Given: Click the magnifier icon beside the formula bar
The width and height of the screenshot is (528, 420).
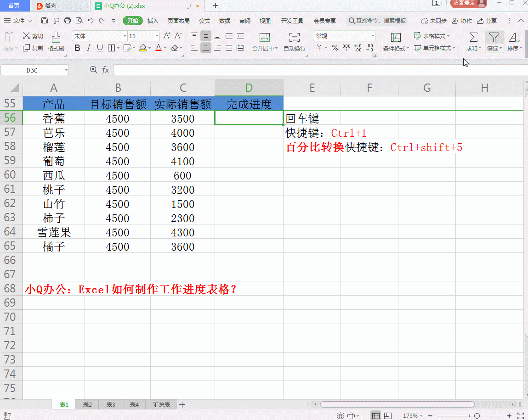Looking at the screenshot, I should 94,70.
